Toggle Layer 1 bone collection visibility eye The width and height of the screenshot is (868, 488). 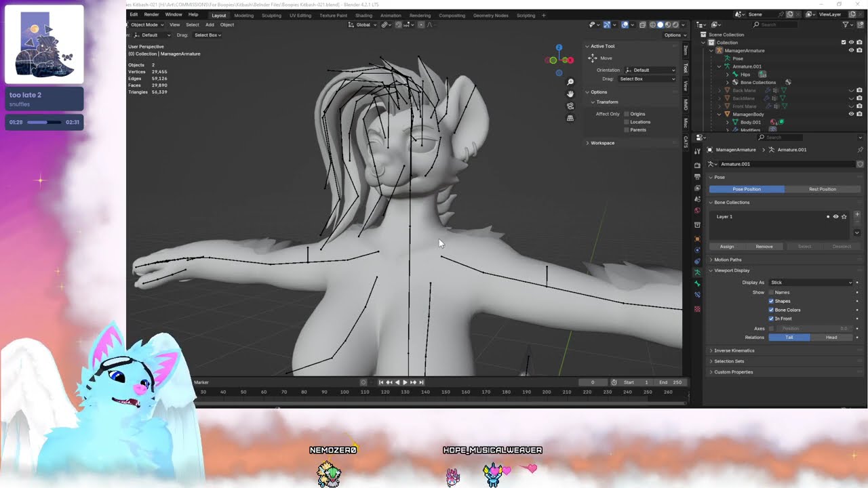[835, 217]
